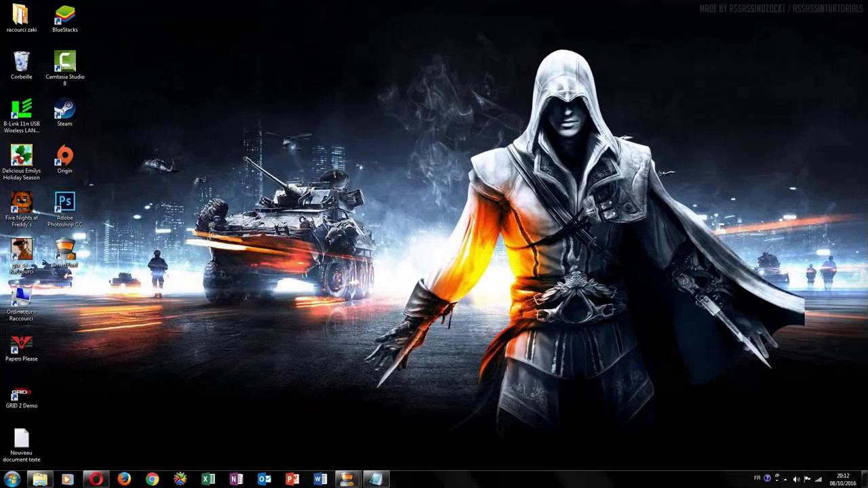868x488 pixels.
Task: Select the Papers Please desktop shortcut
Action: [x=21, y=347]
